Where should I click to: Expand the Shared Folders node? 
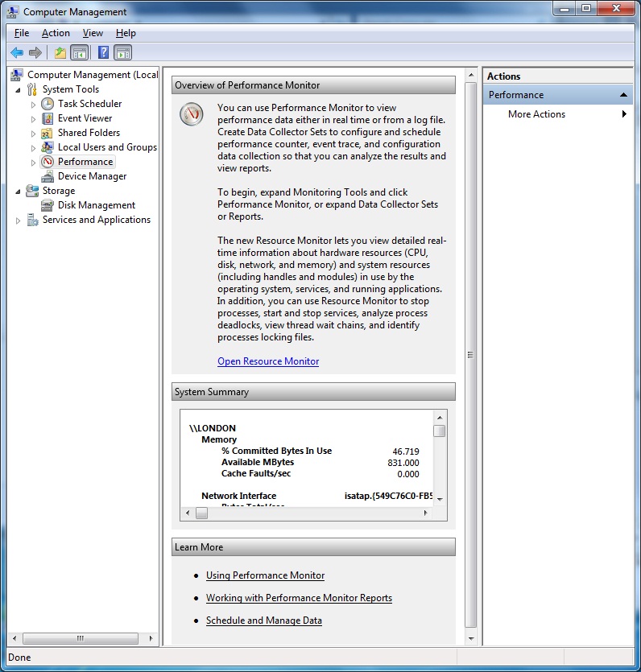coord(33,134)
